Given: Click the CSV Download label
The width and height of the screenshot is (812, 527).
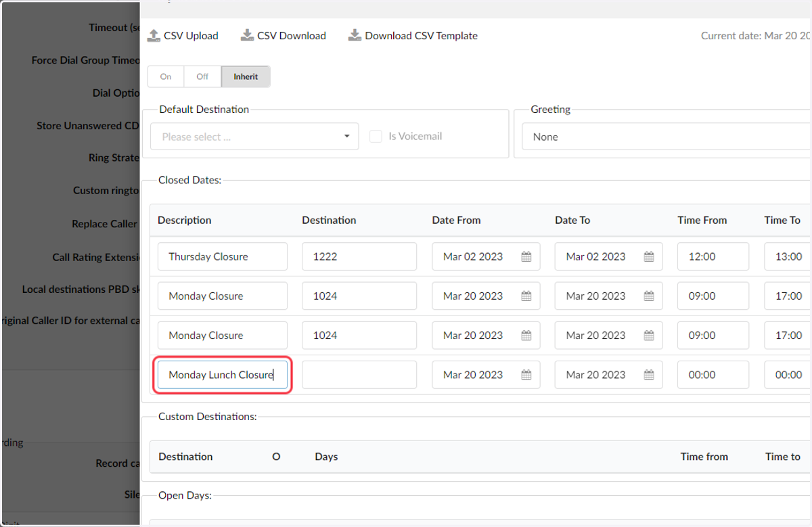Looking at the screenshot, I should (292, 36).
